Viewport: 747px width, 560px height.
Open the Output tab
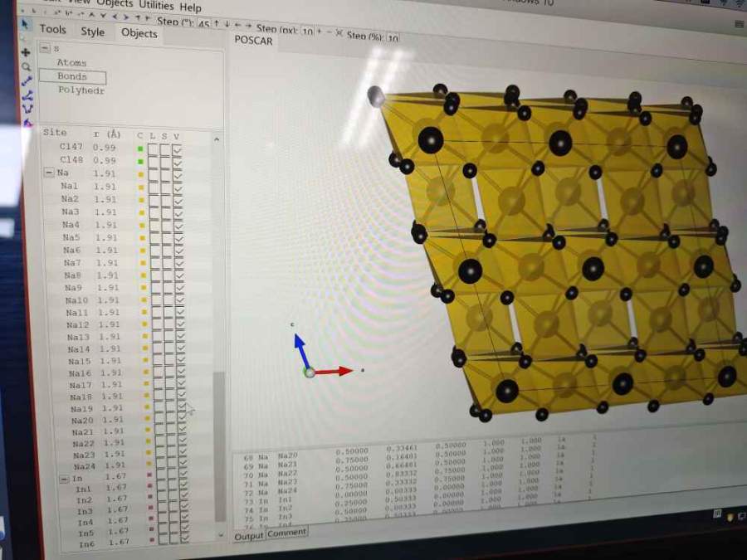pyautogui.click(x=249, y=536)
